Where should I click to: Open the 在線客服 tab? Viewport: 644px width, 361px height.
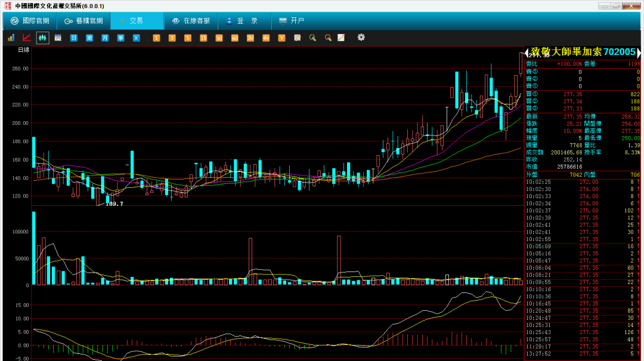pos(191,20)
